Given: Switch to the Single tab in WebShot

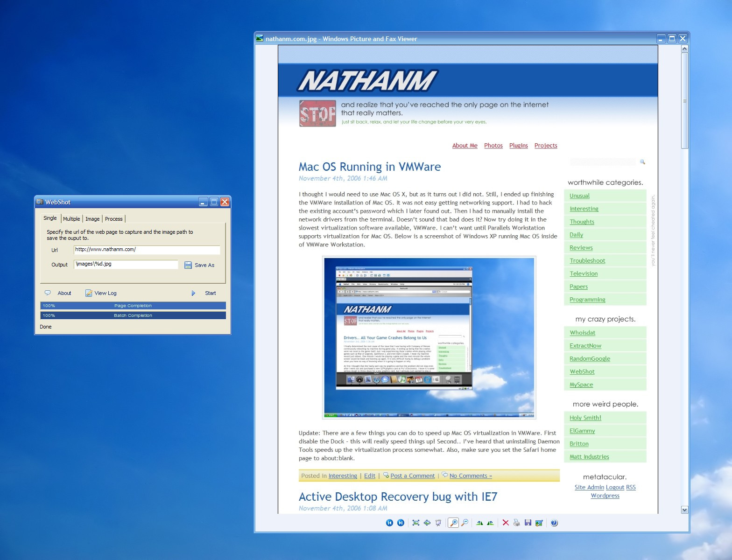Looking at the screenshot, I should click(x=50, y=218).
